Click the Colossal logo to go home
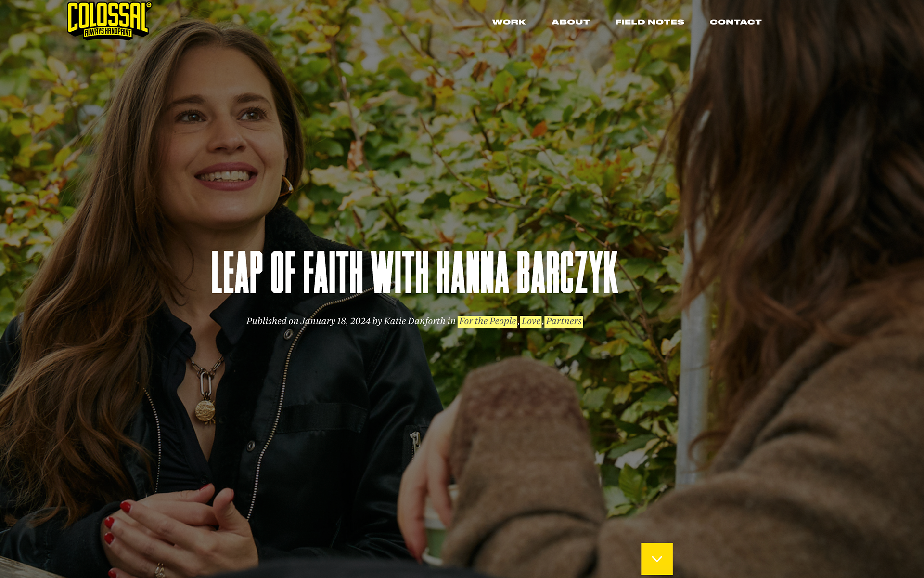The image size is (924, 578). pyautogui.click(x=109, y=20)
